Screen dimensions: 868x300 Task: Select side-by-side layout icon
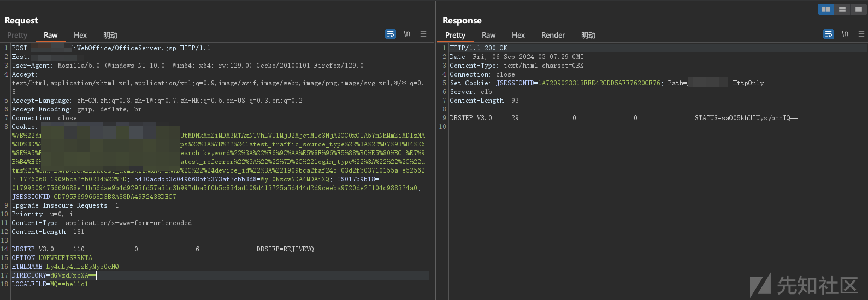826,9
